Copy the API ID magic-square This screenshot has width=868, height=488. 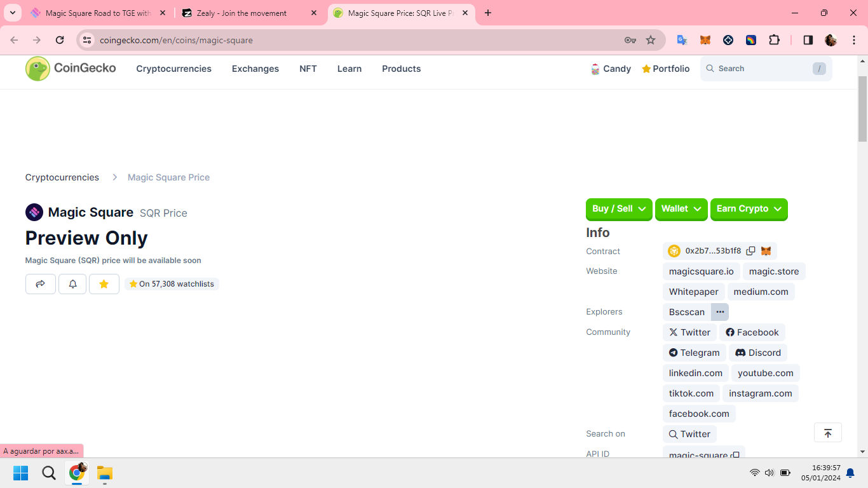(x=735, y=455)
